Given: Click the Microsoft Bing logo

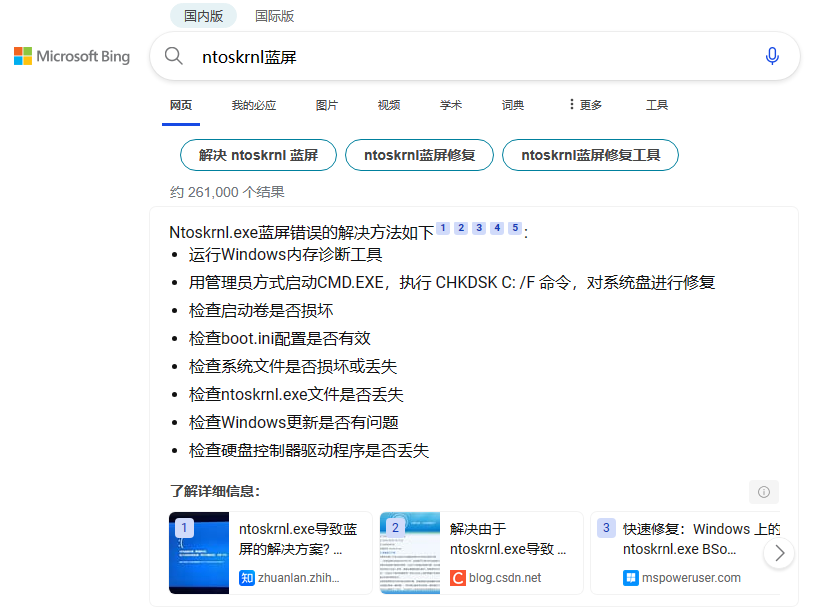Looking at the screenshot, I should click(x=71, y=56).
